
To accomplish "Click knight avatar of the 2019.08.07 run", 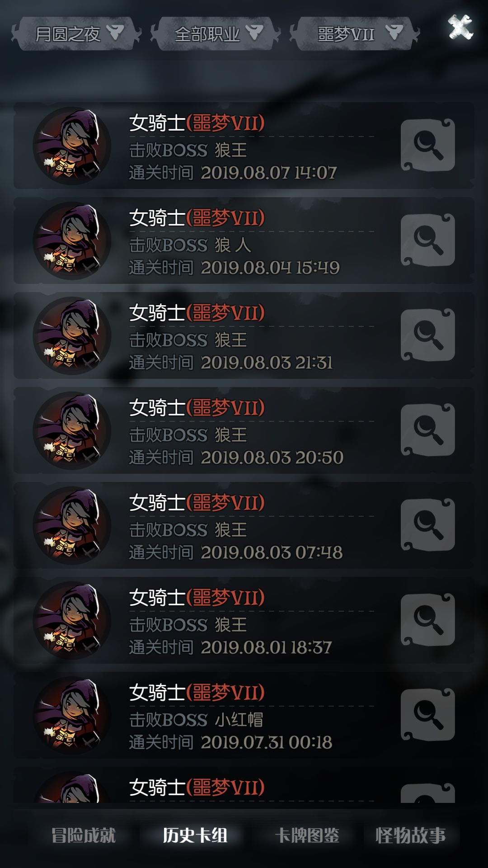I will click(x=72, y=146).
